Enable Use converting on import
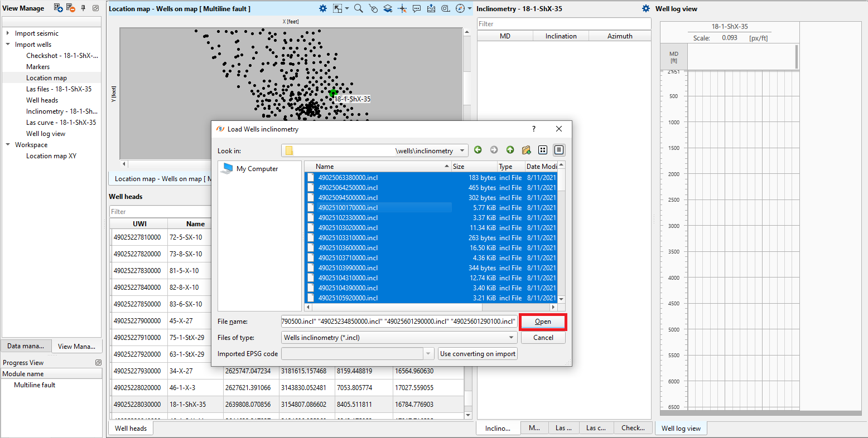868x438 pixels. pos(477,353)
